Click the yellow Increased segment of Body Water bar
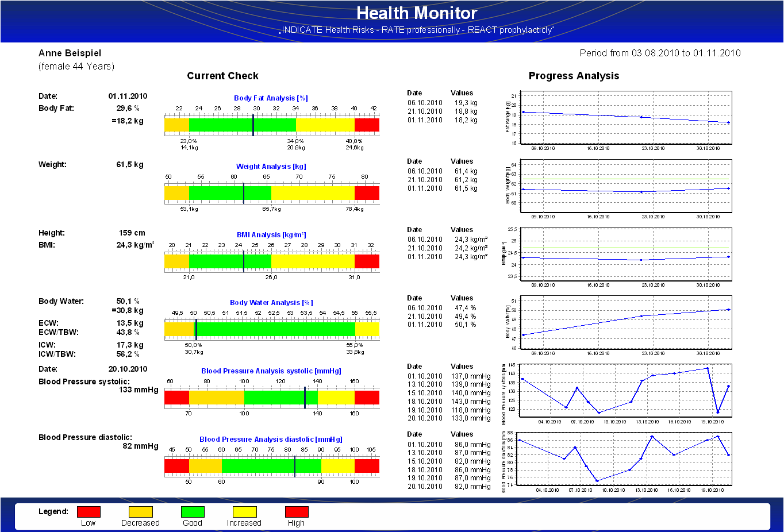This screenshot has height=532, width=784. click(368, 329)
